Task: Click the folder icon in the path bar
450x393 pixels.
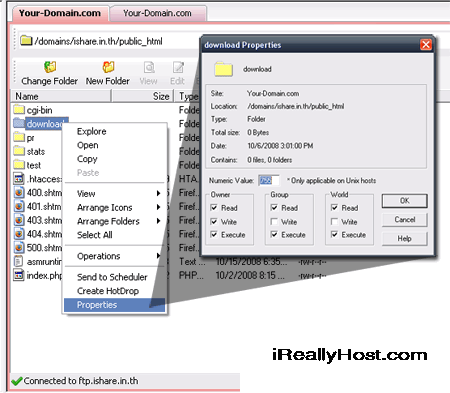Action: pyautogui.click(x=26, y=41)
